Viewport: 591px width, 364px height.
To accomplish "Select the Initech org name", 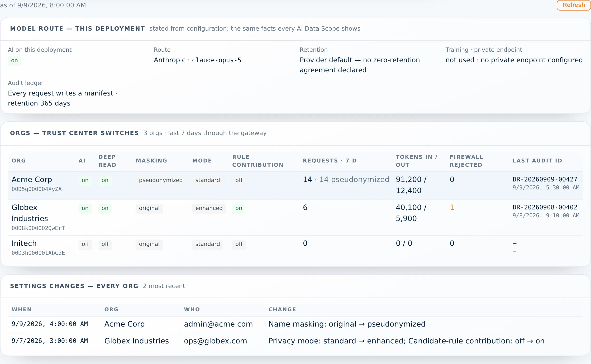I will click(24, 243).
